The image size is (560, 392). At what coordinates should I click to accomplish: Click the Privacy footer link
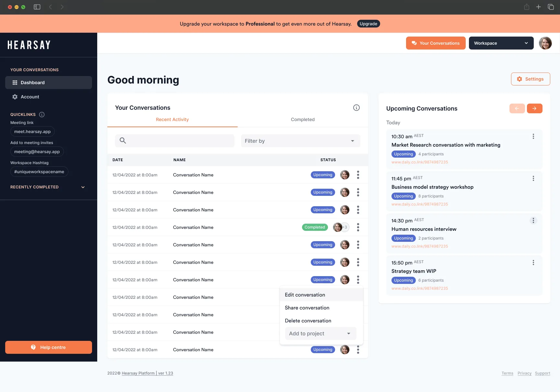pyautogui.click(x=524, y=373)
